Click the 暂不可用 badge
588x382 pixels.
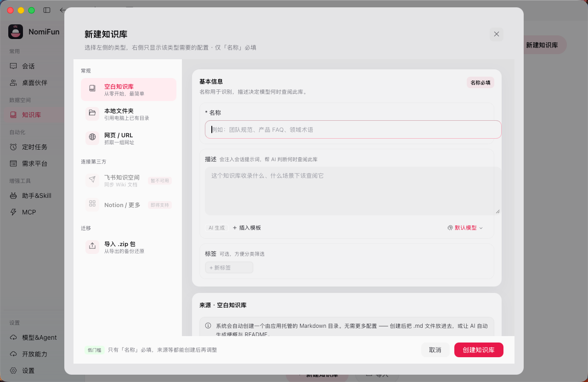pyautogui.click(x=160, y=181)
